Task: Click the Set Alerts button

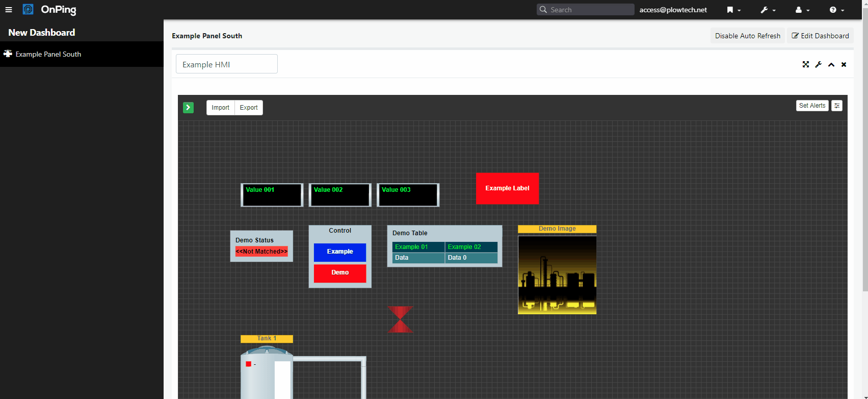Action: coord(812,106)
